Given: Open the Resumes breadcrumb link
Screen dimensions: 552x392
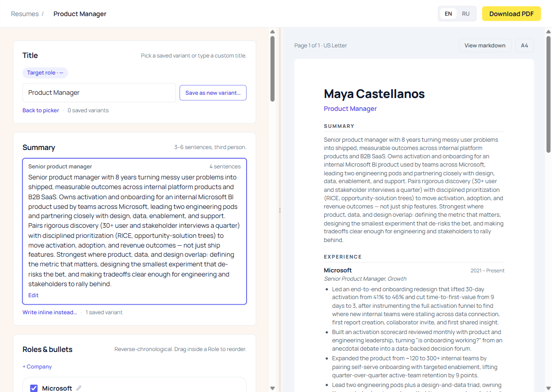Looking at the screenshot, I should [25, 14].
